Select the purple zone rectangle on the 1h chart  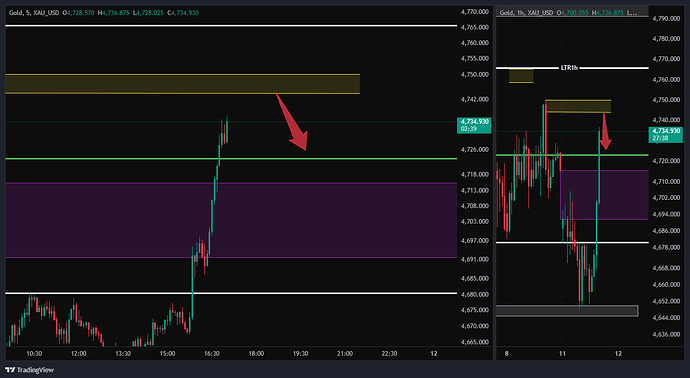coord(604,195)
